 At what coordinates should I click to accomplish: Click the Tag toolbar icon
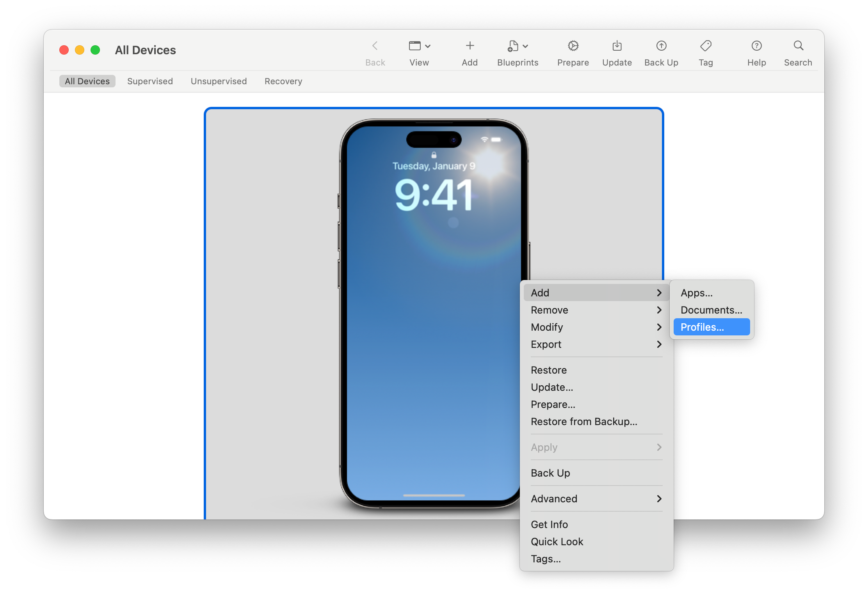pos(706,46)
